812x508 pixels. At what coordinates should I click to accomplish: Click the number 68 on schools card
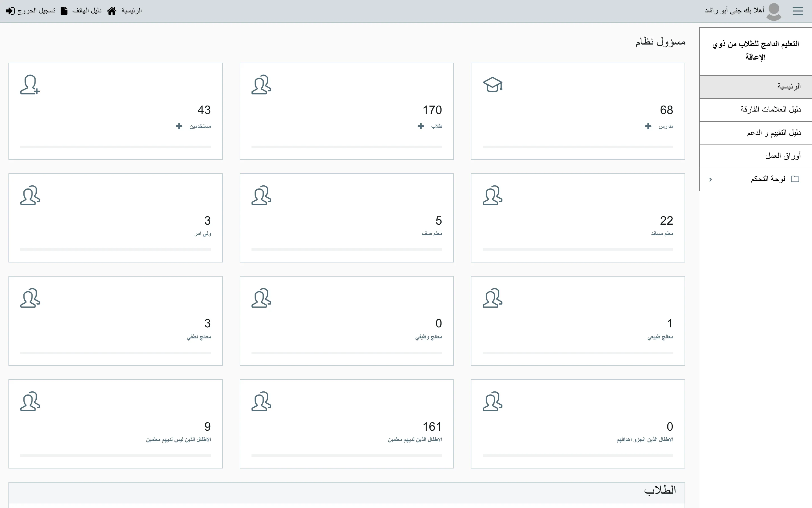(x=667, y=110)
